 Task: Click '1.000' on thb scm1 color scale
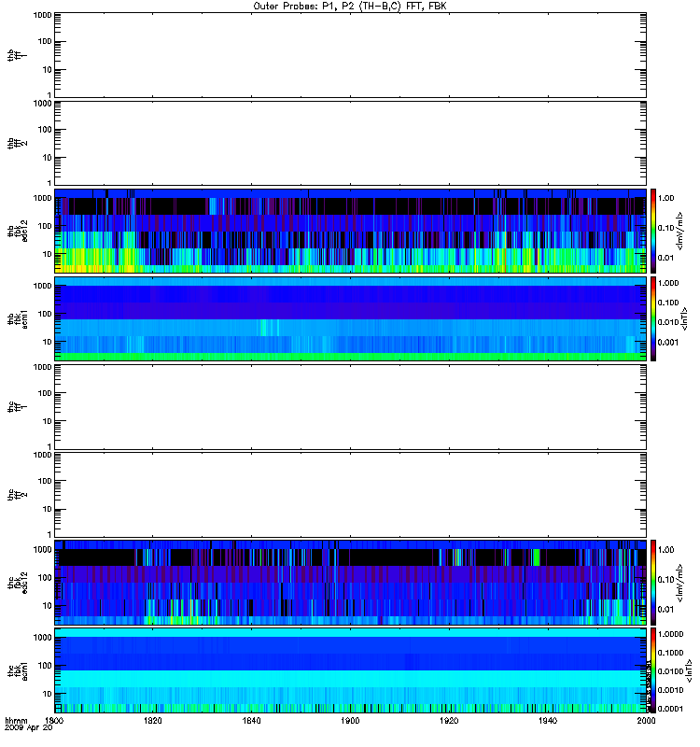coord(668,283)
